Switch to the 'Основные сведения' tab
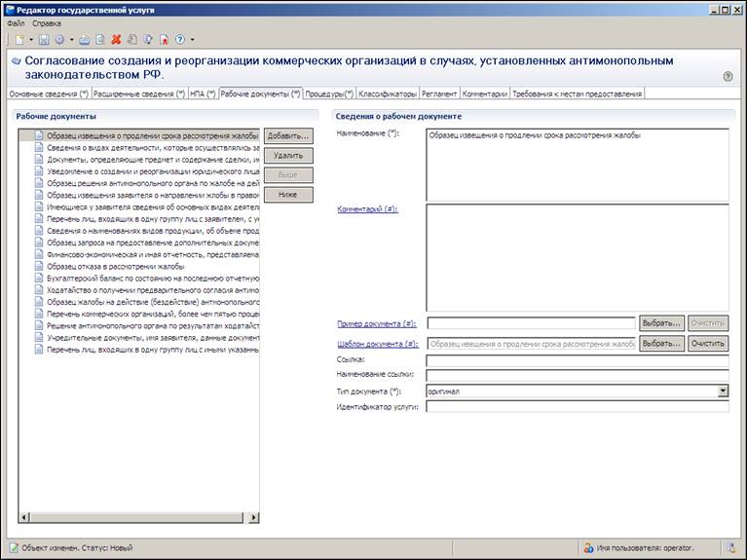Screen dimensions: 747x560 coord(49,93)
